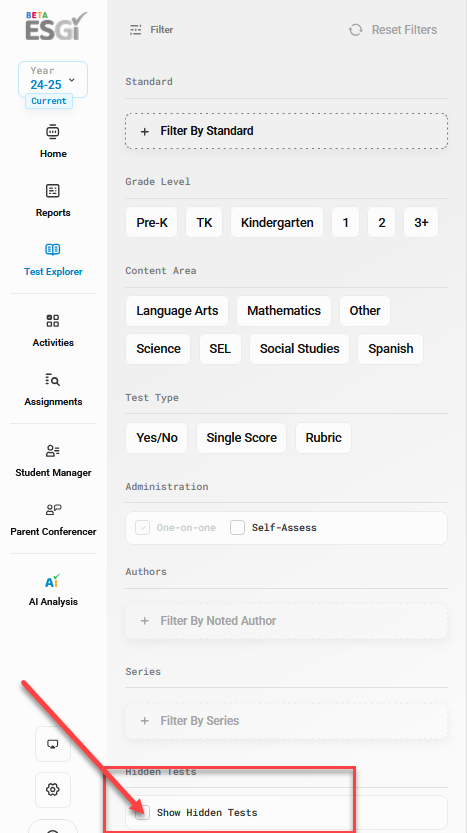Check the Show Hidden Tests checkbox
The image size is (467, 833).
pos(142,812)
